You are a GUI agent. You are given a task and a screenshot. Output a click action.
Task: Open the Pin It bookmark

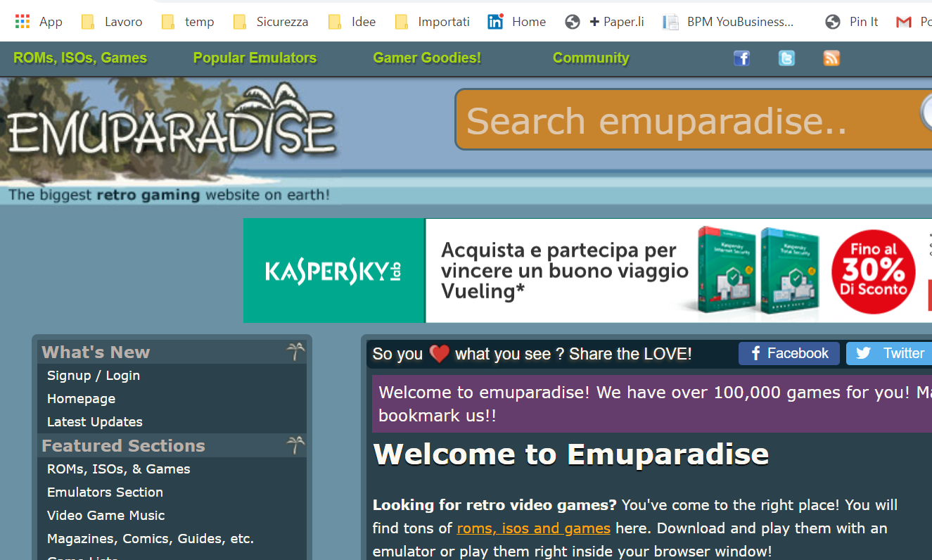(852, 22)
